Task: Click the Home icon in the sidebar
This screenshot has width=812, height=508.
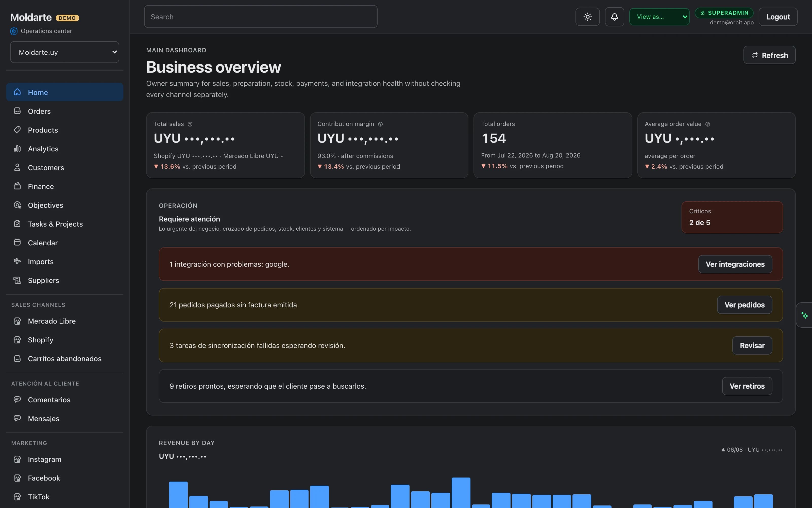Action: coord(17,92)
